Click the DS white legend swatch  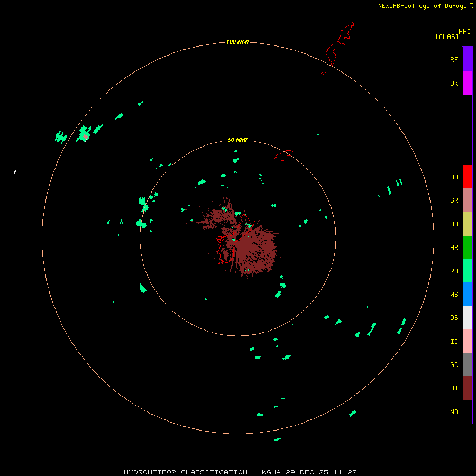(x=467, y=317)
